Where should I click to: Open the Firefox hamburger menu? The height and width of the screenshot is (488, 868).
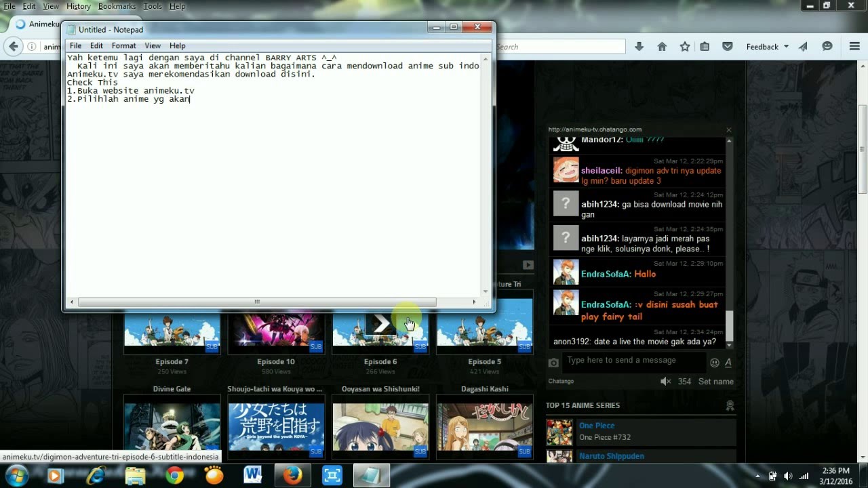854,47
